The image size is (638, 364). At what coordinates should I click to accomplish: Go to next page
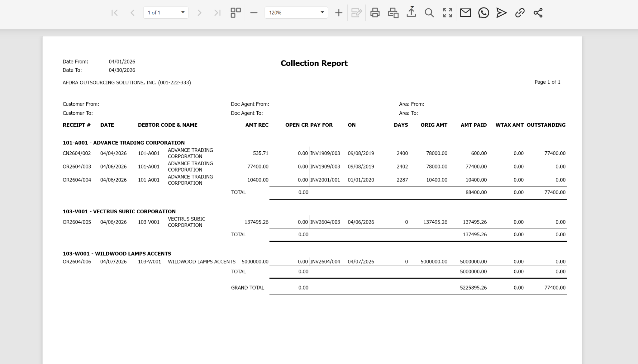pos(199,13)
